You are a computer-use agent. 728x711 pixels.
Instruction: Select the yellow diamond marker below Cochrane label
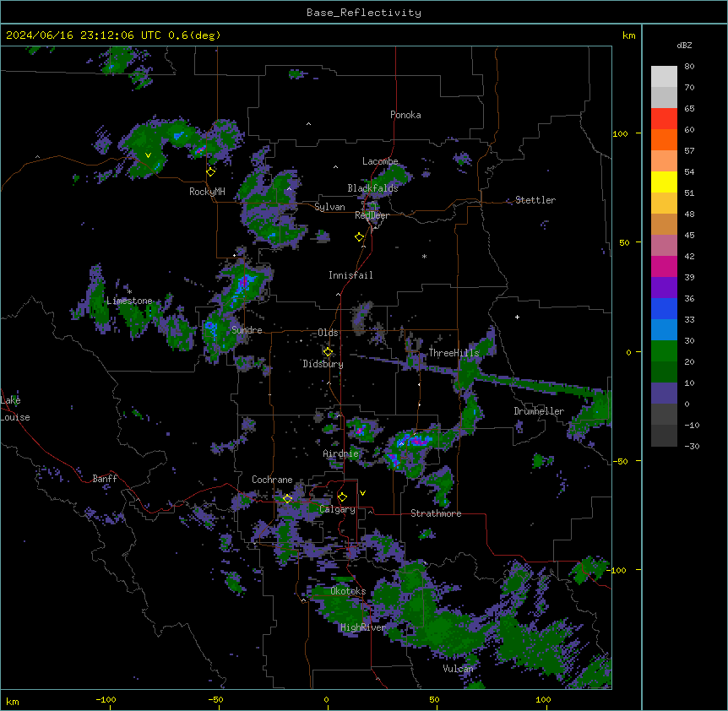(287, 498)
